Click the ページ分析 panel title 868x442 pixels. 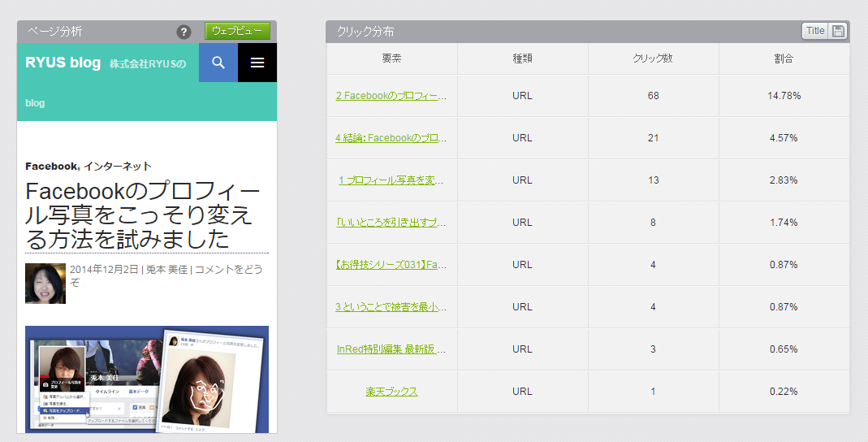(x=54, y=32)
